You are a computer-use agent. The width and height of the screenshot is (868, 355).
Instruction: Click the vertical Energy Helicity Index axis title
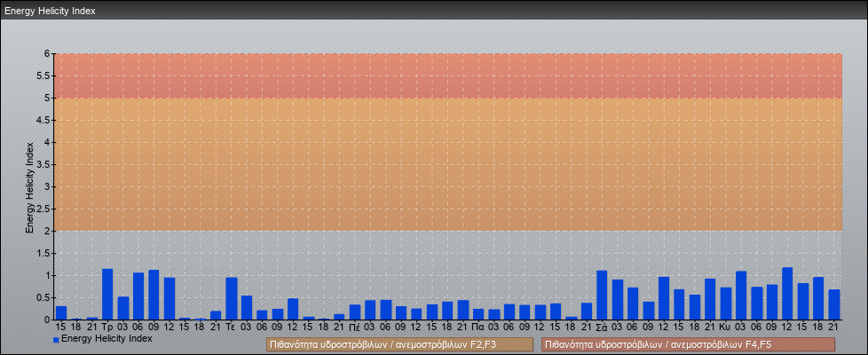point(30,186)
